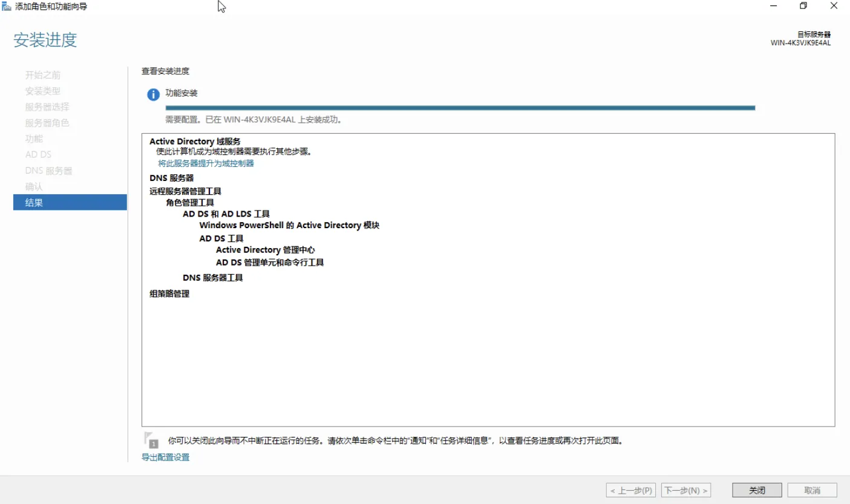Restore down the wizard window
This screenshot has height=504, width=850.
803,6
